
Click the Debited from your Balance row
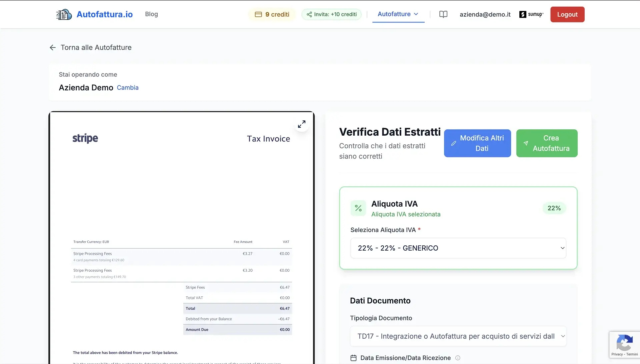238,319
